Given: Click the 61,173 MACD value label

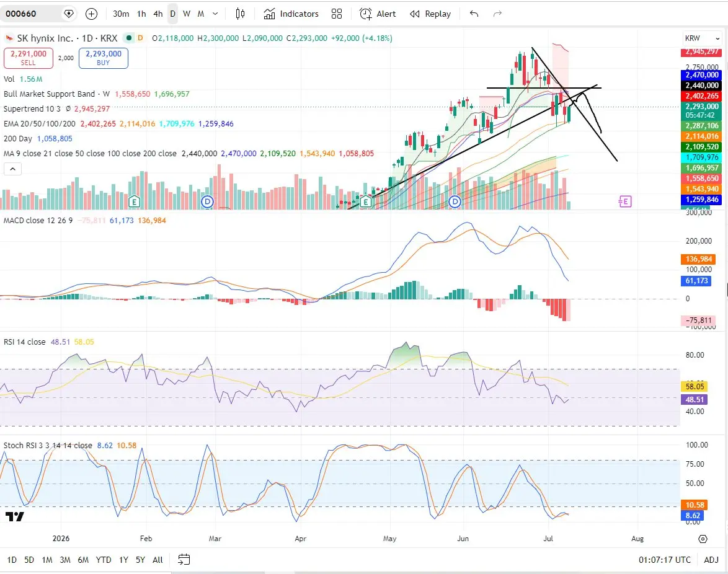Looking at the screenshot, I should 696,281.
